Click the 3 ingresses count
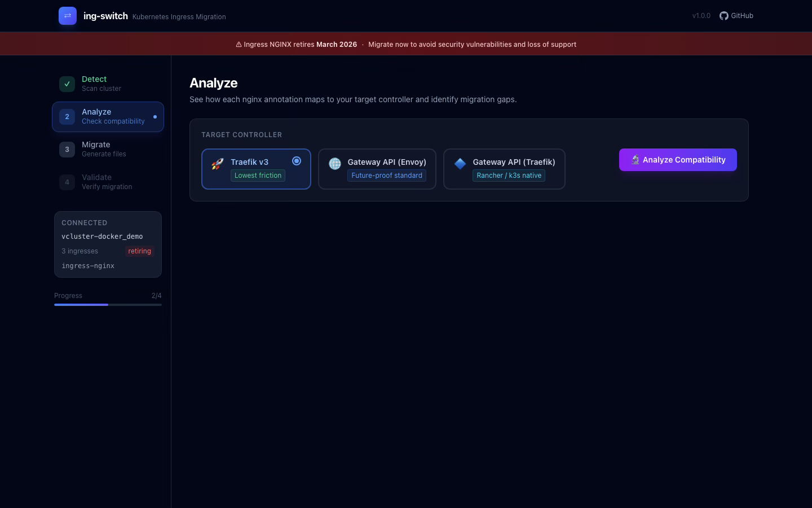The width and height of the screenshot is (812, 508). [80, 251]
